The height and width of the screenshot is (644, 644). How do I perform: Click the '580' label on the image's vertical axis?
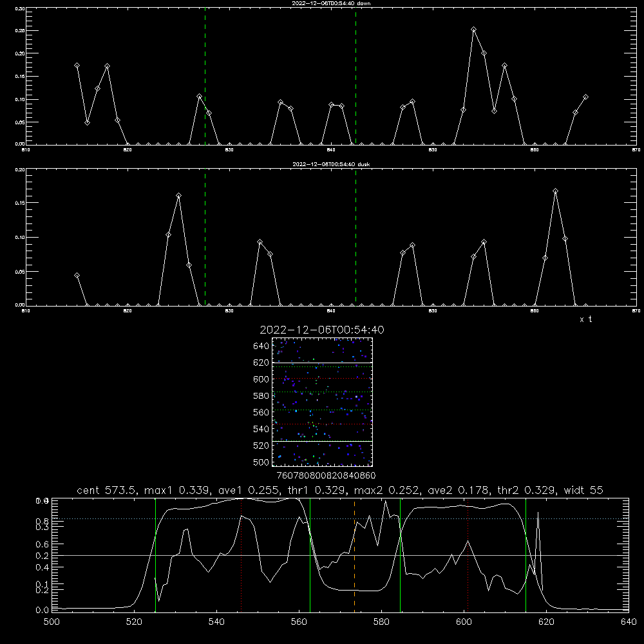261,396
